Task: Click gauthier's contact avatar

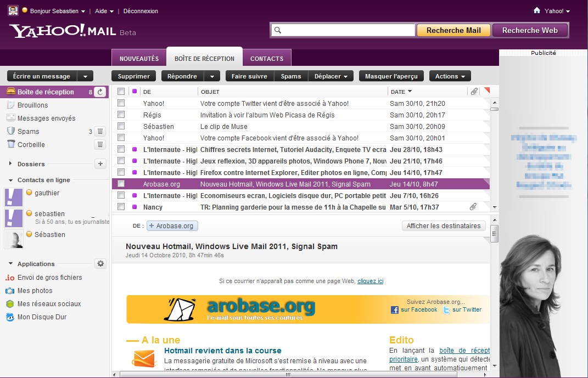Action: click(14, 198)
